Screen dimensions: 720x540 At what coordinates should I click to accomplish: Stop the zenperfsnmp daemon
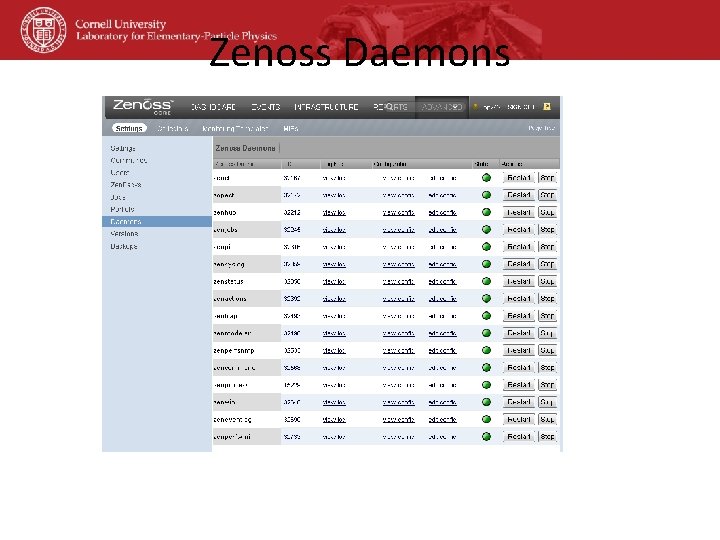(547, 350)
